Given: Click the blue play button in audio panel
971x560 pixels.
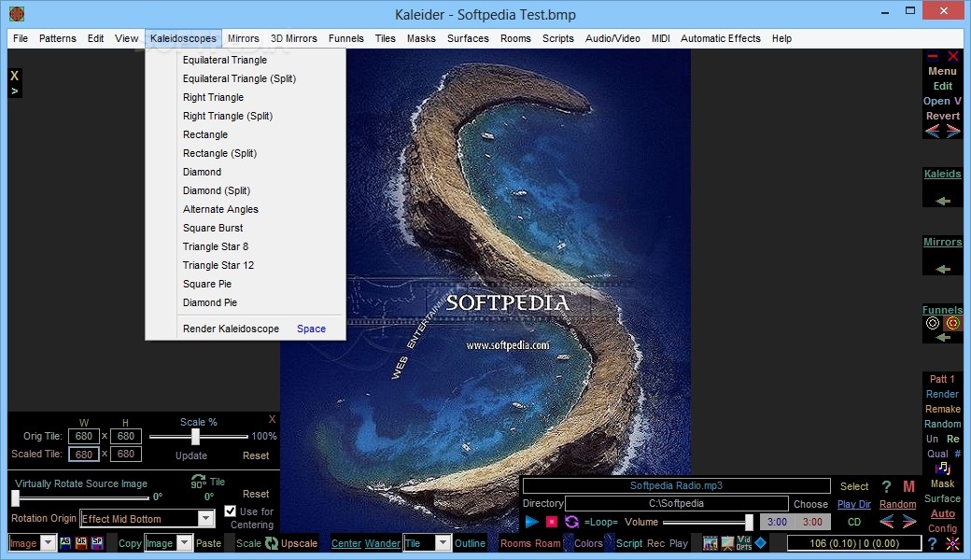Looking at the screenshot, I should (531, 522).
